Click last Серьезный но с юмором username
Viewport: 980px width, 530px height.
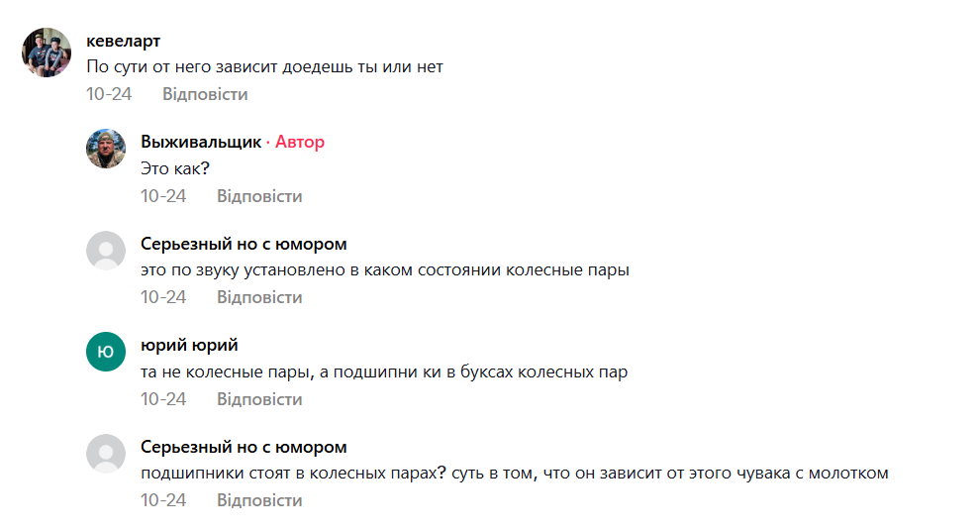[x=244, y=447]
